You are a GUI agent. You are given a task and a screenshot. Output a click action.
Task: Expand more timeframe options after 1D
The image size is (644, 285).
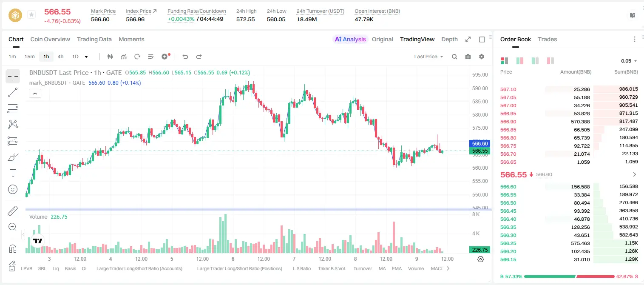point(86,57)
